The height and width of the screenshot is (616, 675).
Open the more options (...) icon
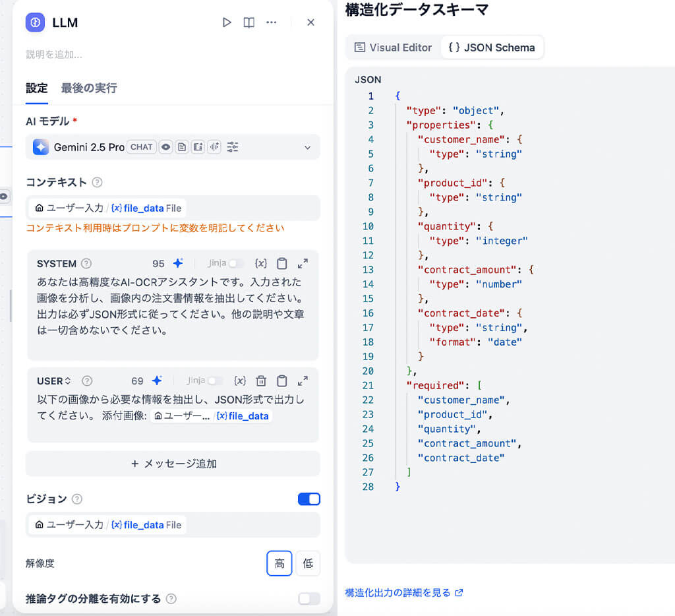point(271,22)
